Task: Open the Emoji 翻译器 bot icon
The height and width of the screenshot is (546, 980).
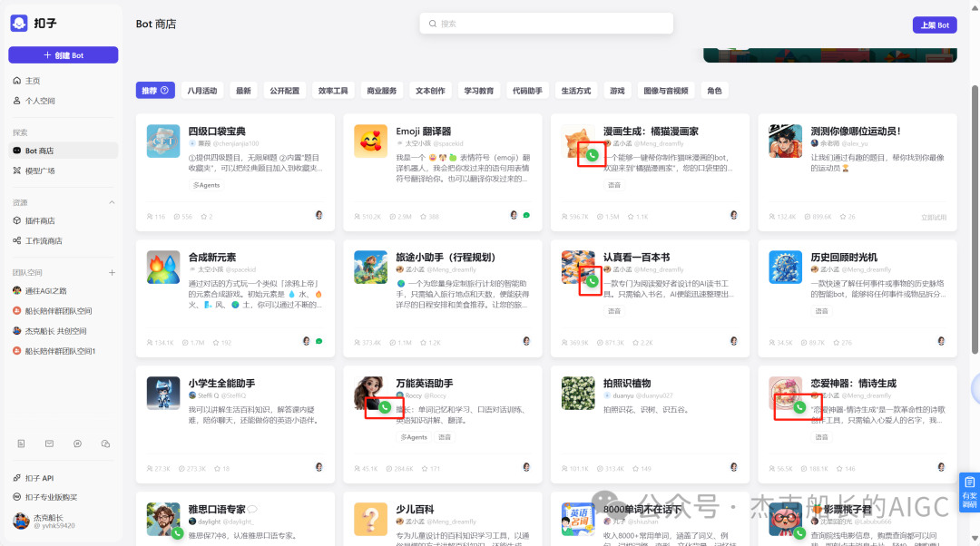Action: 370,141
